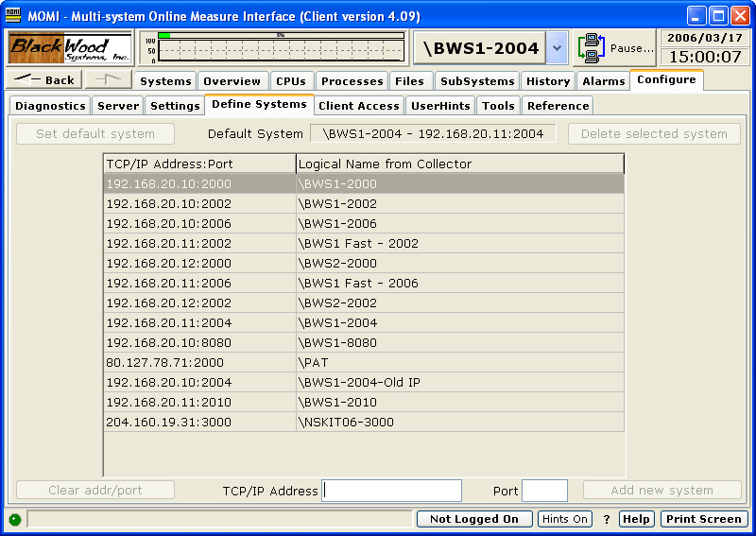Image resolution: width=756 pixels, height=536 pixels.
Task: Select the Configure tab
Action: click(666, 79)
